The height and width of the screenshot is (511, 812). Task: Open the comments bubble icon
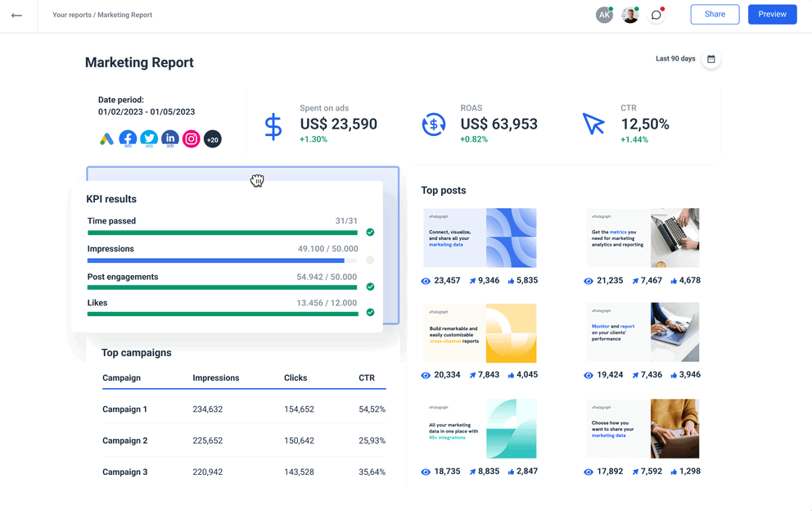(656, 15)
